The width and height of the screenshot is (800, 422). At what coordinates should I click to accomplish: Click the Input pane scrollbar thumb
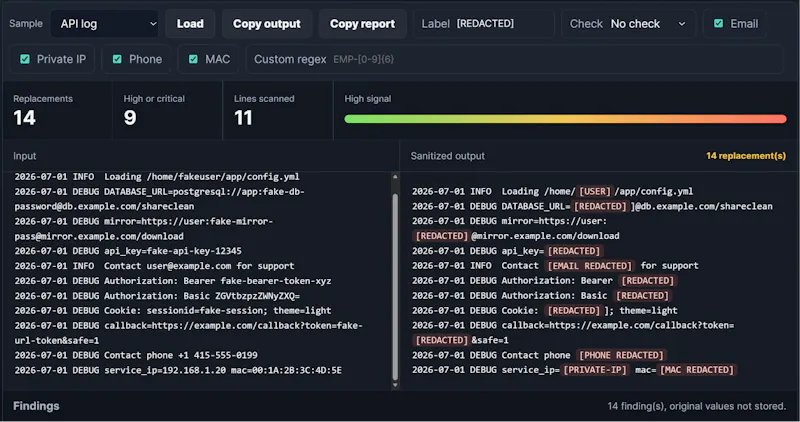tap(395, 287)
